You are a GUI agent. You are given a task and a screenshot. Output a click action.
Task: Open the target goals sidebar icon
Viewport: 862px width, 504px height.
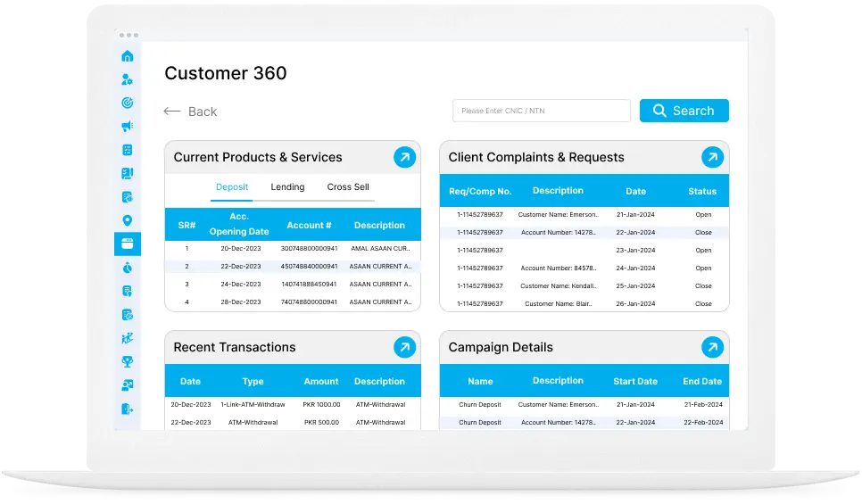click(127, 103)
